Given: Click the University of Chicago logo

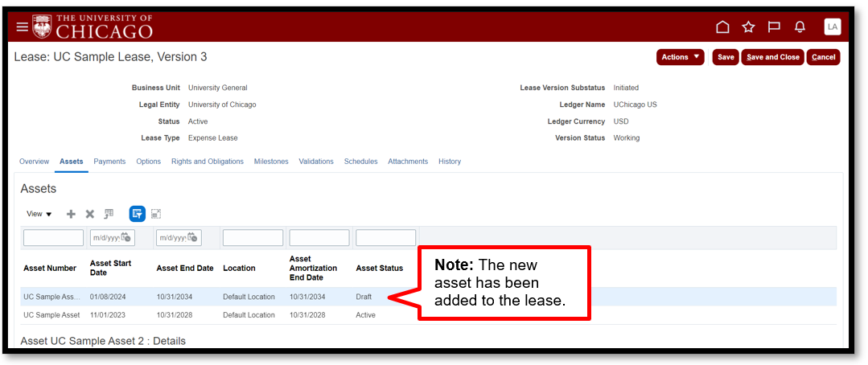Looking at the screenshot, I should (x=93, y=27).
